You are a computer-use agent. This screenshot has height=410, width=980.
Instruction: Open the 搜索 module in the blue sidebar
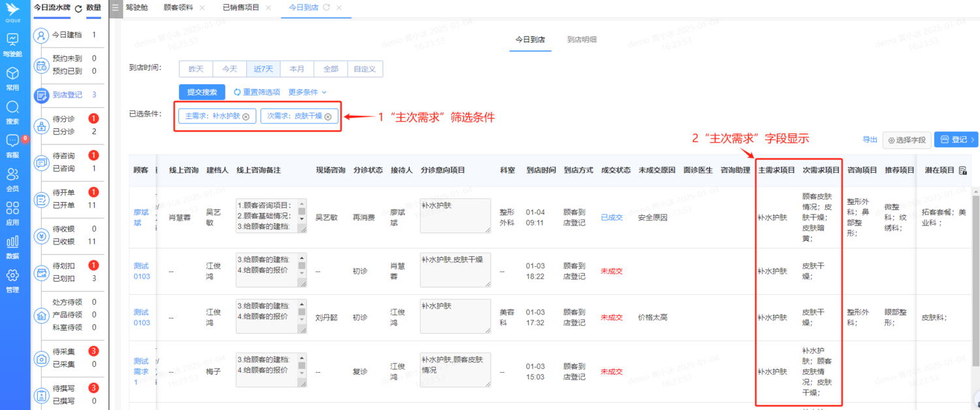pos(12,111)
